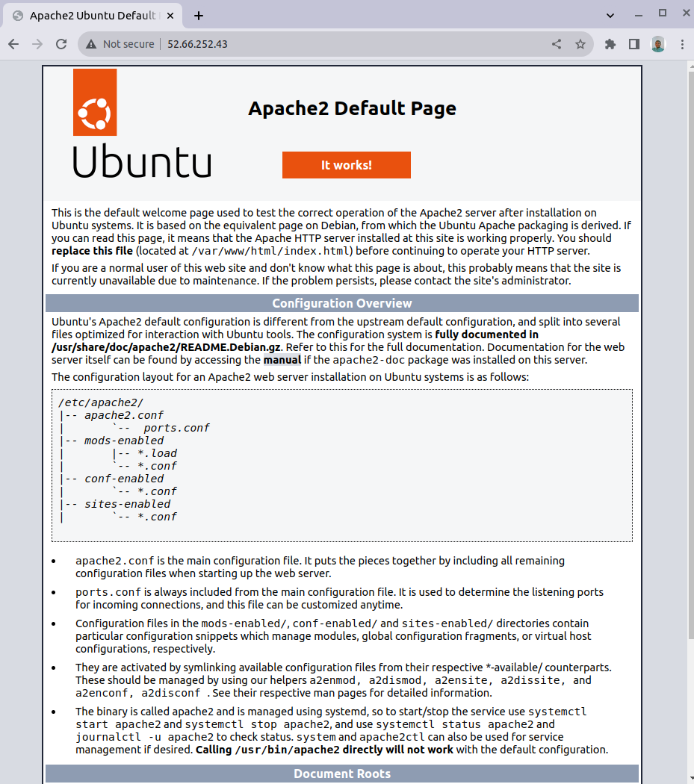694x784 pixels.
Task: Share this page via share icon
Action: [557, 44]
